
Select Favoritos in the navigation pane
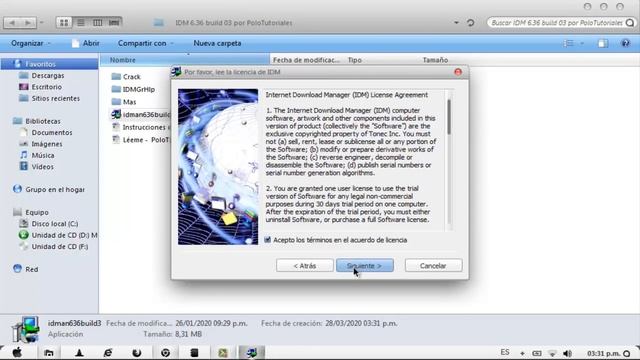tap(49, 64)
